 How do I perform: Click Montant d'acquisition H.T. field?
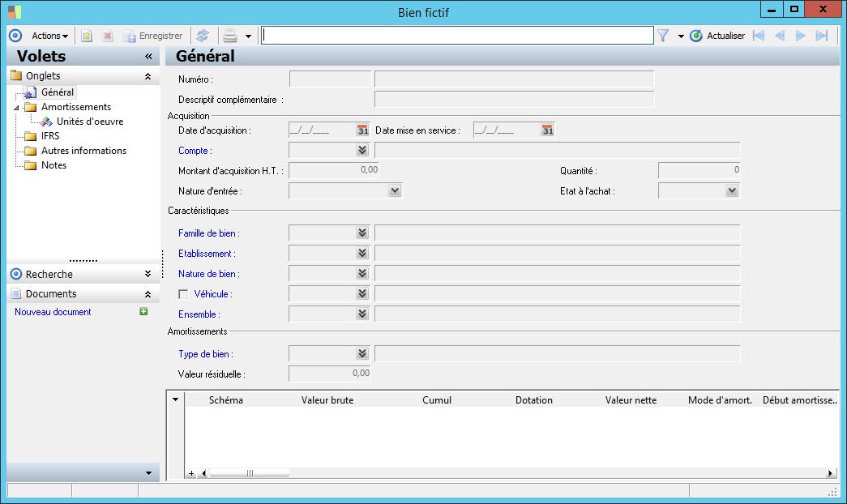pos(334,170)
